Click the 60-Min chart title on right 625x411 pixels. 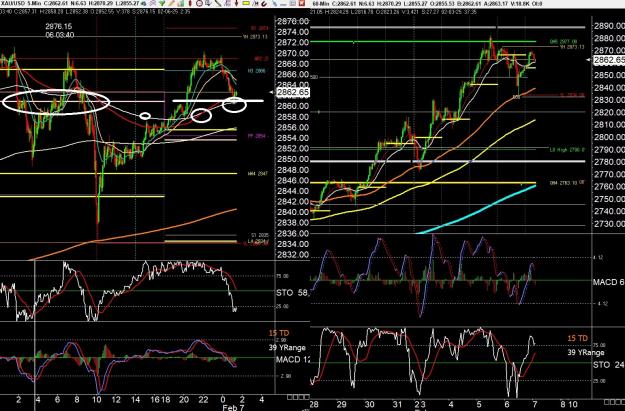[321, 3]
